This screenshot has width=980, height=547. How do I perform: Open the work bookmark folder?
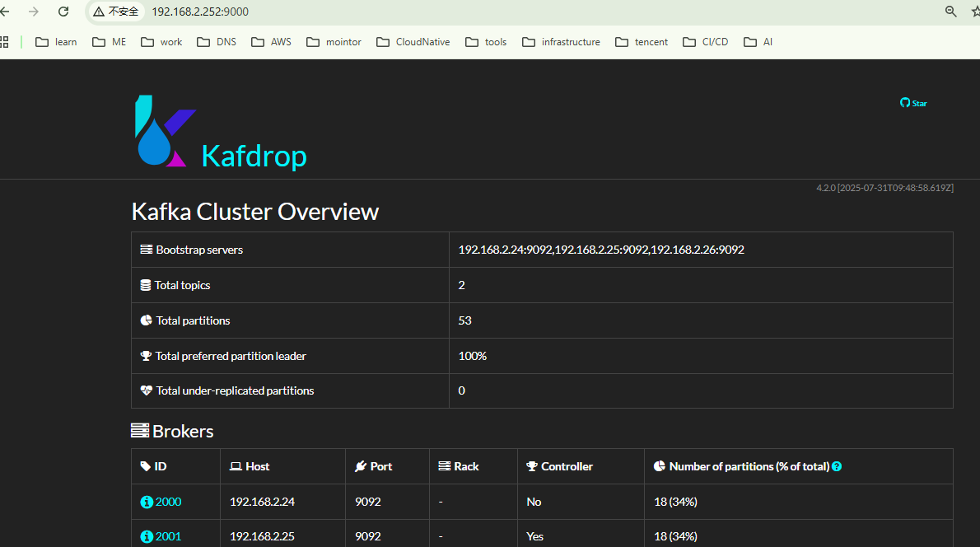point(161,42)
